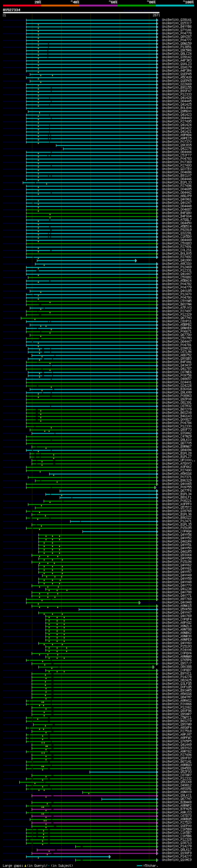The height and width of the screenshot is (868, 197).
Task: Select the UniRef100_Q9LKI1 label
Action: (177, 796)
